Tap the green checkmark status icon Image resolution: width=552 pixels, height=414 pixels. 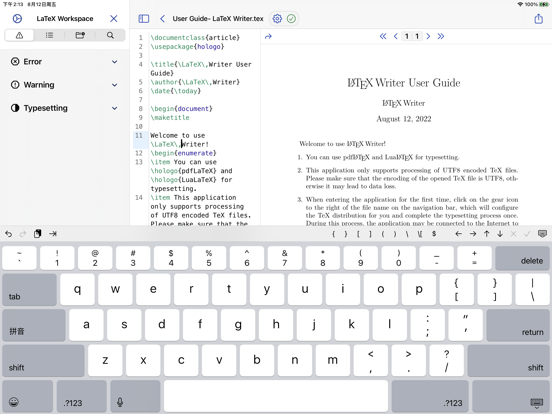pos(291,19)
